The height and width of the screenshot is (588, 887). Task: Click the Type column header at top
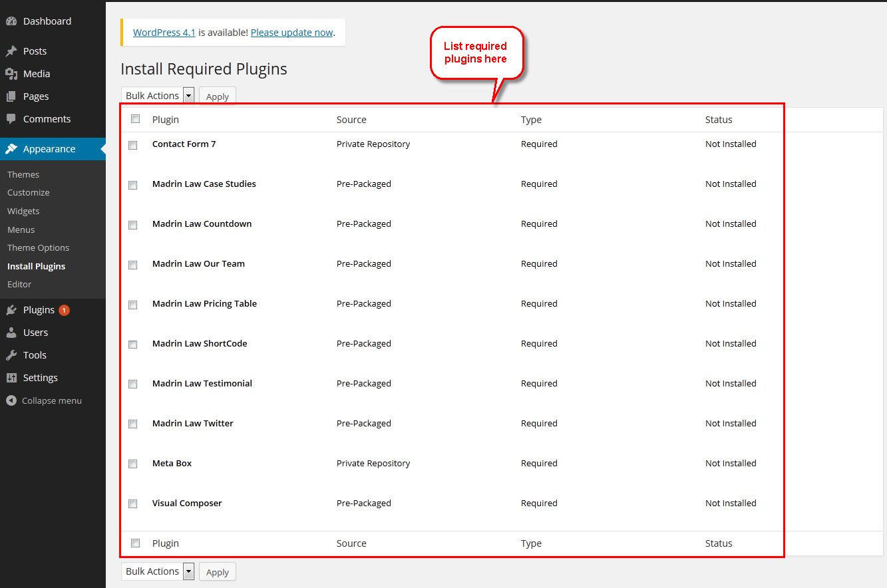point(531,120)
